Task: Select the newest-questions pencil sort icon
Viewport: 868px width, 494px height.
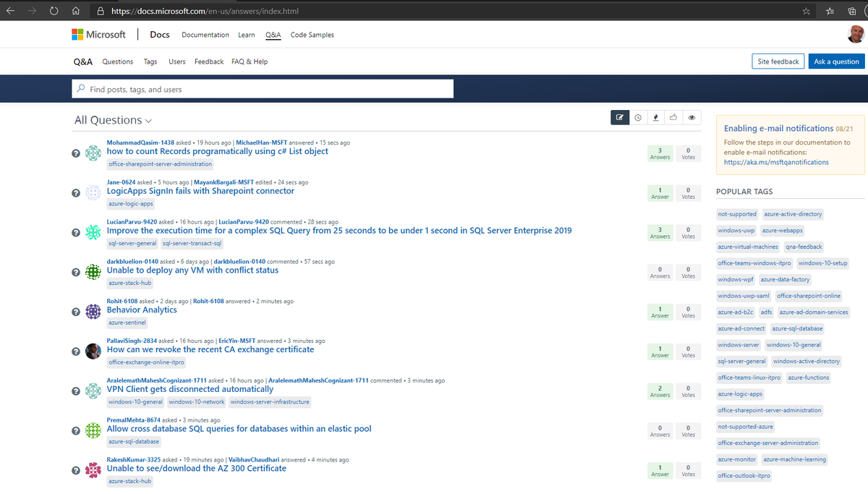Action: pyautogui.click(x=619, y=116)
